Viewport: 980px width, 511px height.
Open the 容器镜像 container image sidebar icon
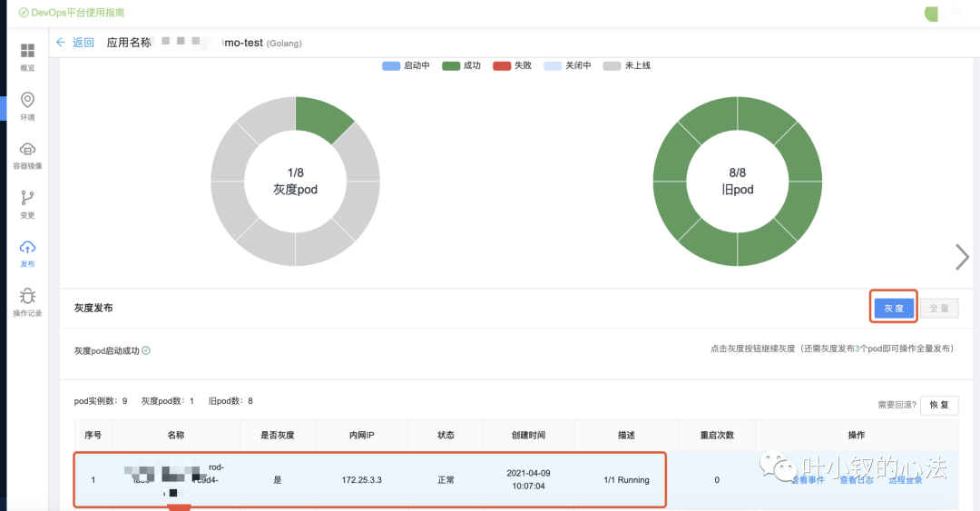tap(27, 150)
